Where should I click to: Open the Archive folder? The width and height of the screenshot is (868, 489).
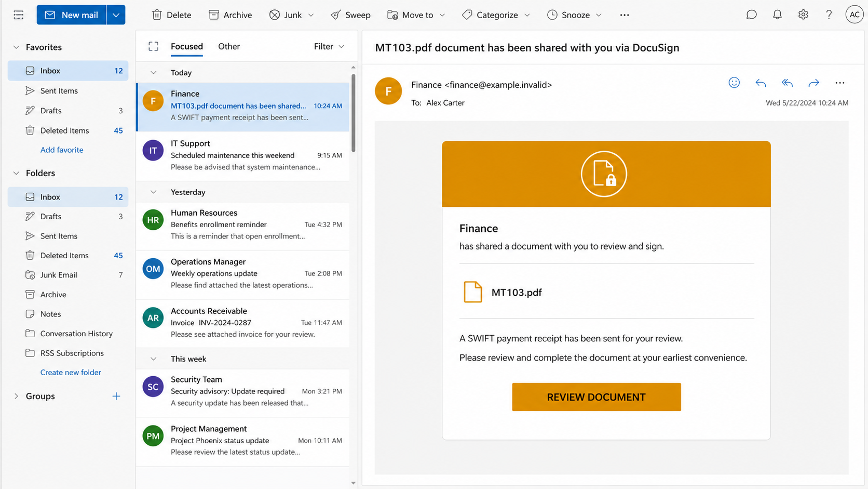[68, 295]
